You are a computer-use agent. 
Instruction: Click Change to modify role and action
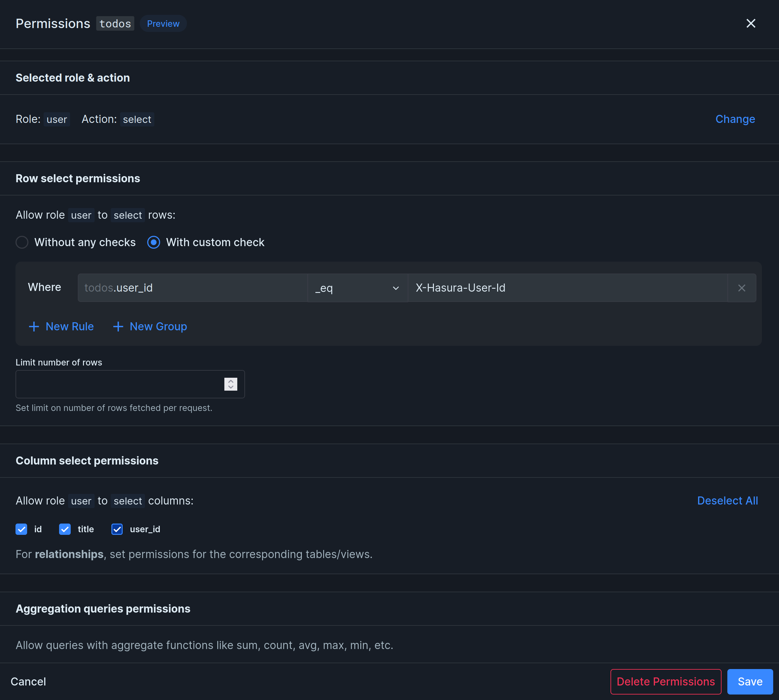(735, 119)
